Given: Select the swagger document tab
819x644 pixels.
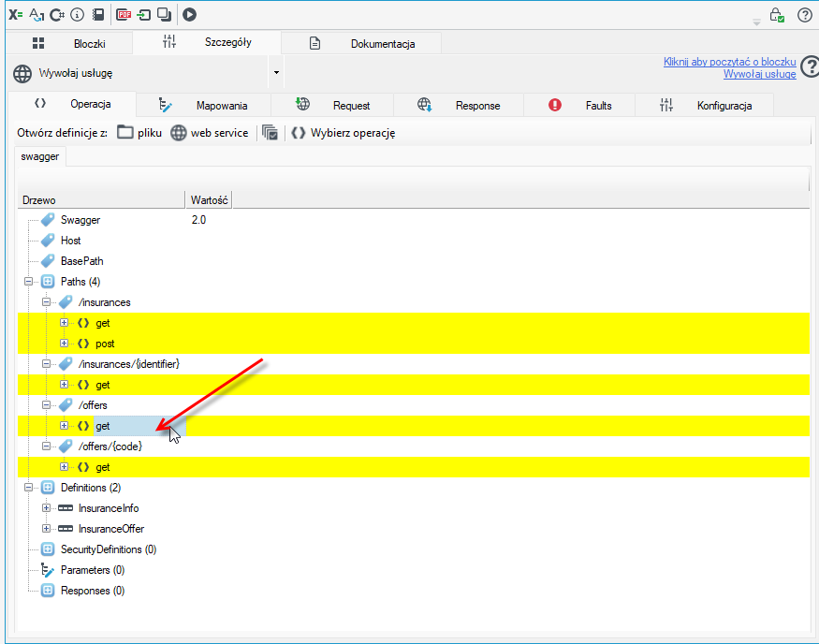Looking at the screenshot, I should click(x=40, y=156).
